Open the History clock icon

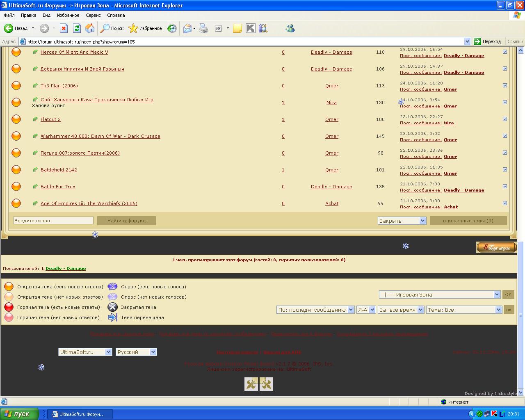(172, 28)
